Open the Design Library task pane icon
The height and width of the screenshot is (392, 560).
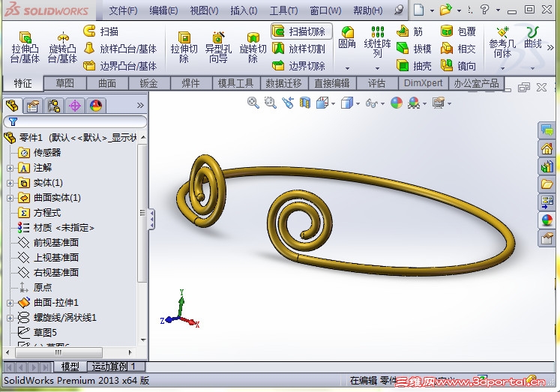(547, 166)
